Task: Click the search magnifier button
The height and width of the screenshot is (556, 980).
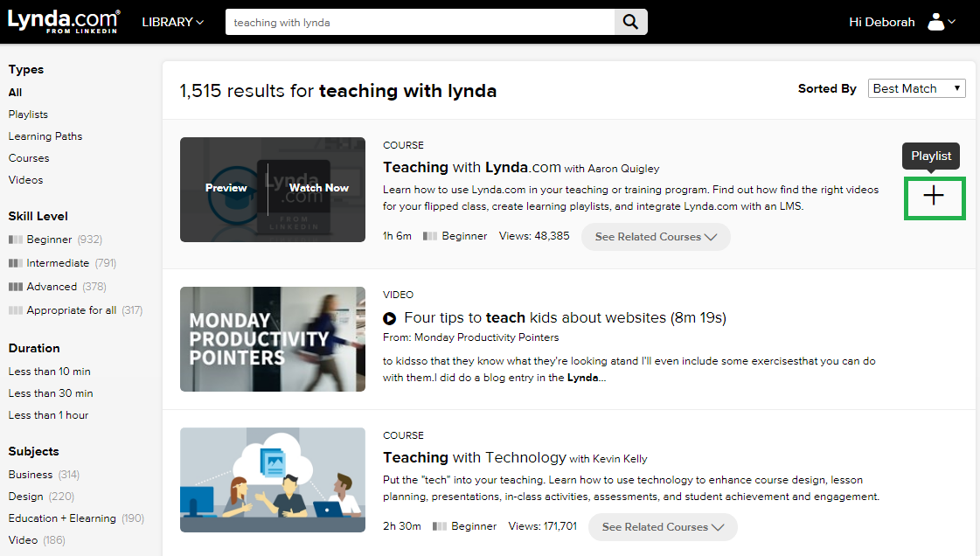Action: (630, 23)
